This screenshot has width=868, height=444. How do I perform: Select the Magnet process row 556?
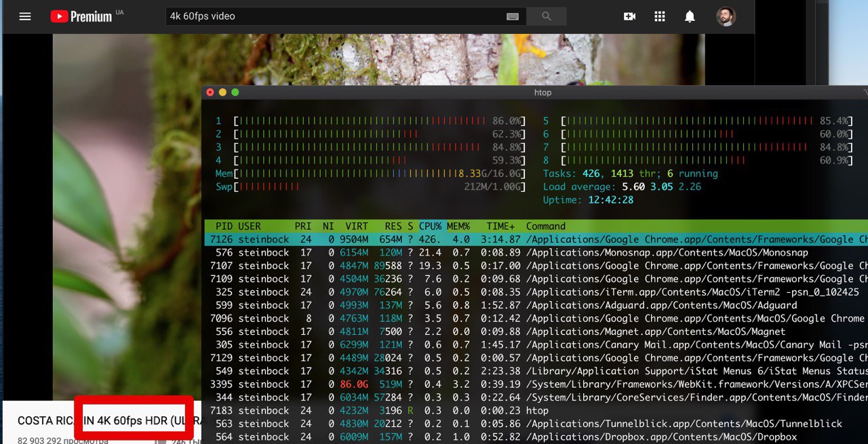[x=536, y=331]
